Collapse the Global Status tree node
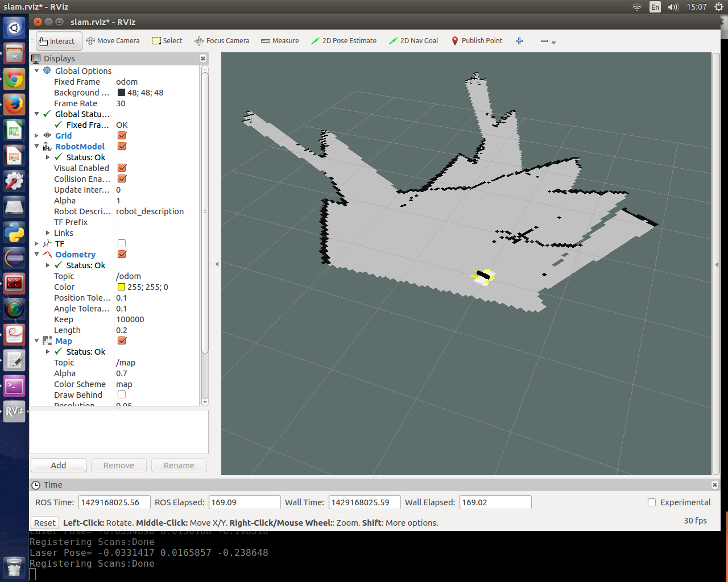The height and width of the screenshot is (582, 728). [37, 114]
